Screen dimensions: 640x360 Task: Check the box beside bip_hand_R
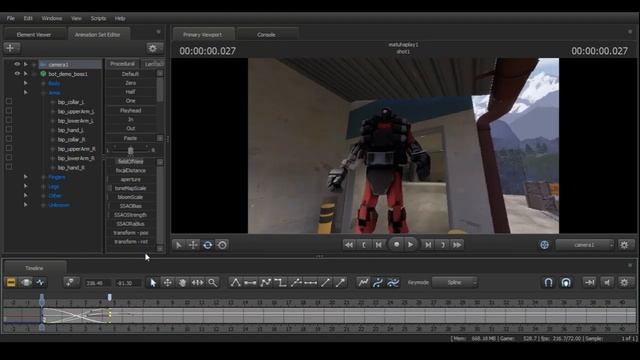[9, 167]
